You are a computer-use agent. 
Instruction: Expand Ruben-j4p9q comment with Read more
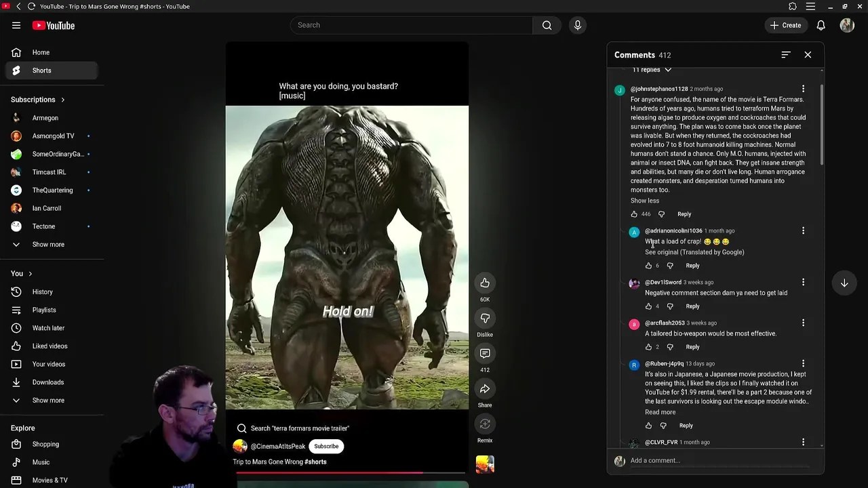pos(660,412)
